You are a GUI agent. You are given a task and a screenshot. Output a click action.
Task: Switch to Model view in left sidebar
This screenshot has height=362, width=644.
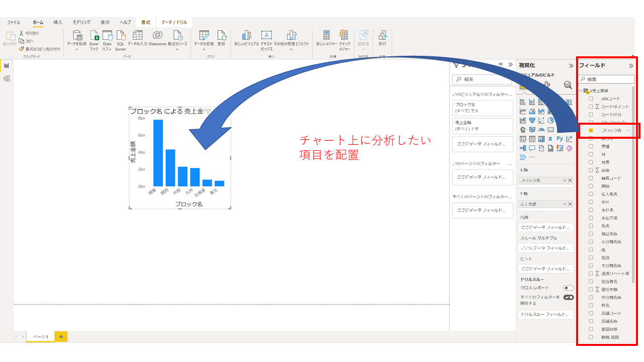click(x=7, y=78)
